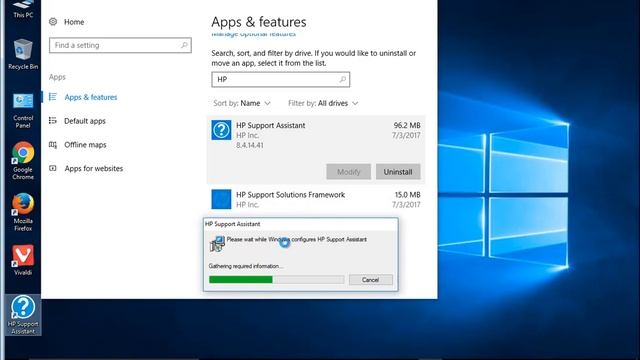640x360 pixels.
Task: Click the Uninstall button for HP Support Assistant
Action: [398, 172]
